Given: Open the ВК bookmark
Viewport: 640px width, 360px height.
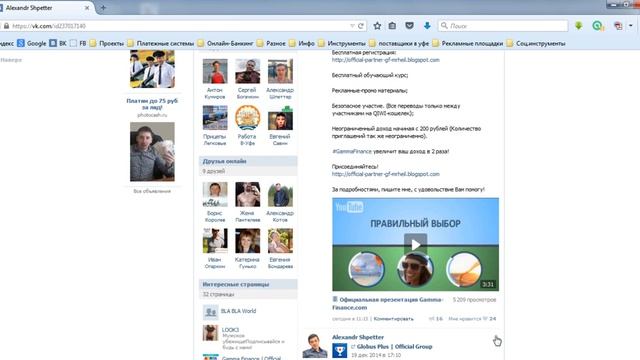Looking at the screenshot, I should [x=58, y=43].
